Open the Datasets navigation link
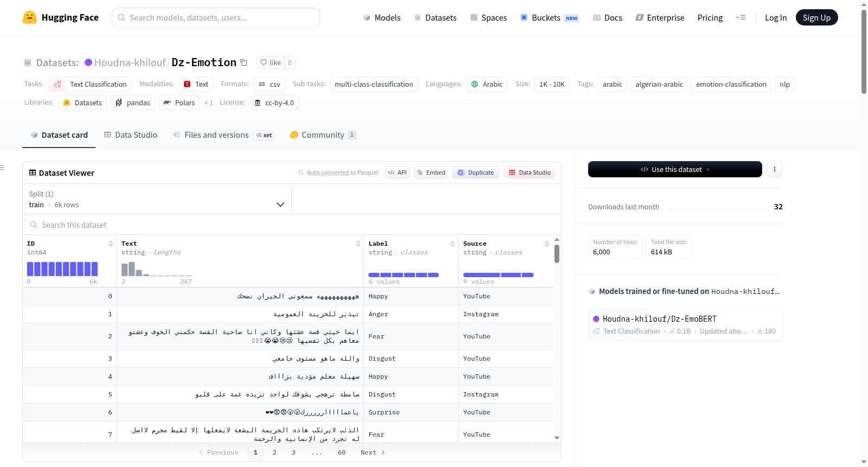868x467 pixels. [435, 17]
